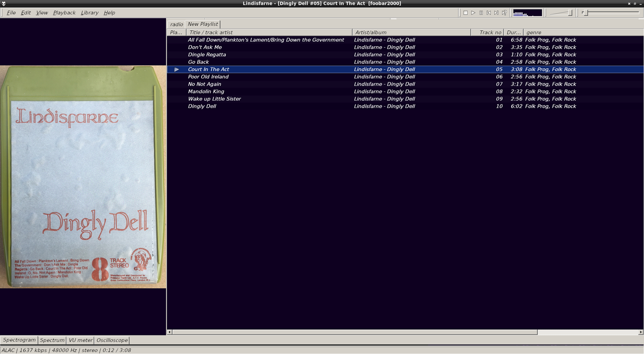Sort by Track no column header
Screen dimensions: 644x354
[487, 32]
